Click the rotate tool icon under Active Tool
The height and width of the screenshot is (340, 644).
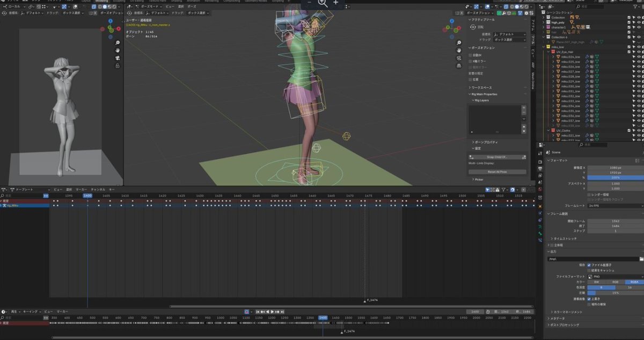point(473,26)
